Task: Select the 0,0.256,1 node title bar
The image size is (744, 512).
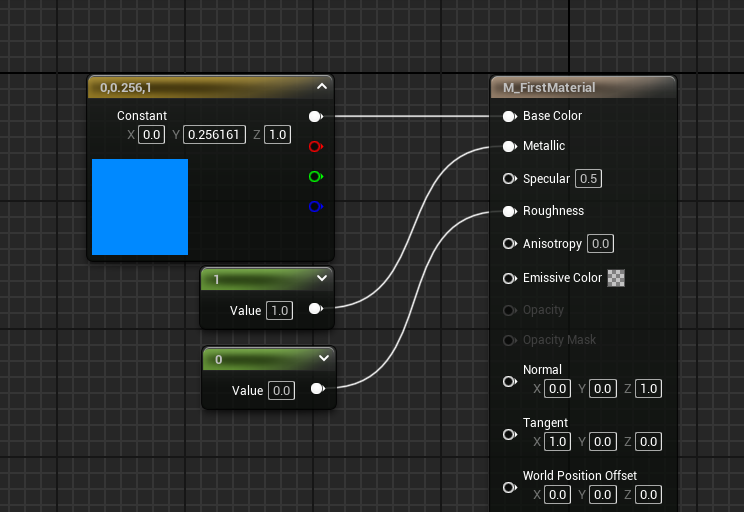Action: pyautogui.click(x=211, y=87)
